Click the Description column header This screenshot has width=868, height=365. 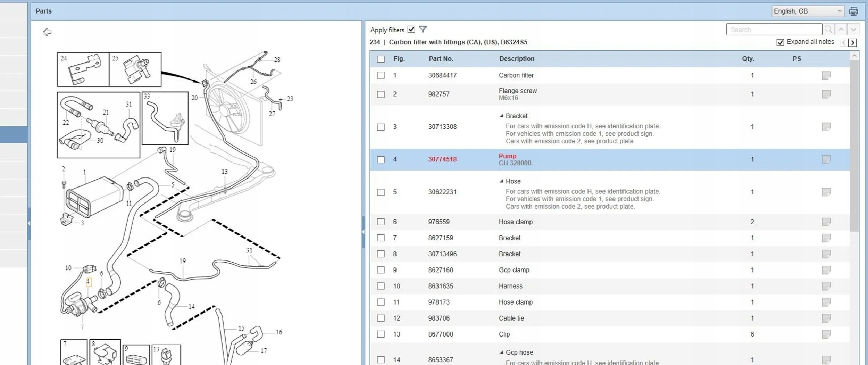point(517,59)
